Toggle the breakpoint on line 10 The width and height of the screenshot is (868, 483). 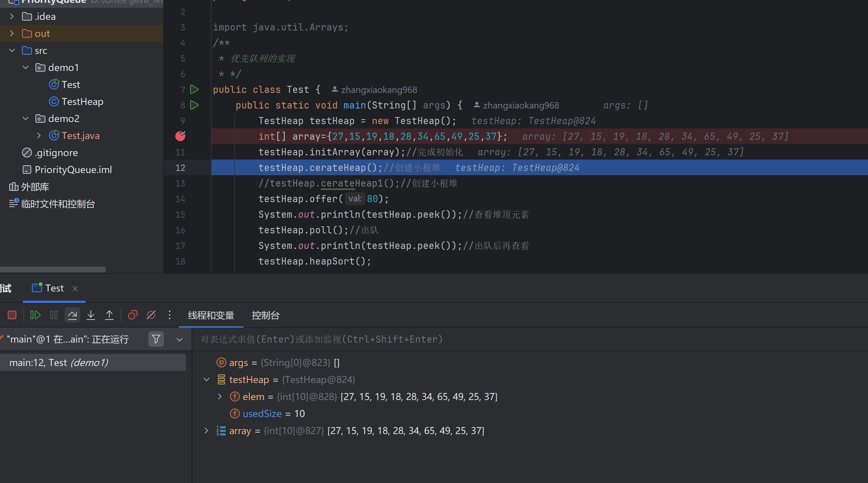[180, 136]
